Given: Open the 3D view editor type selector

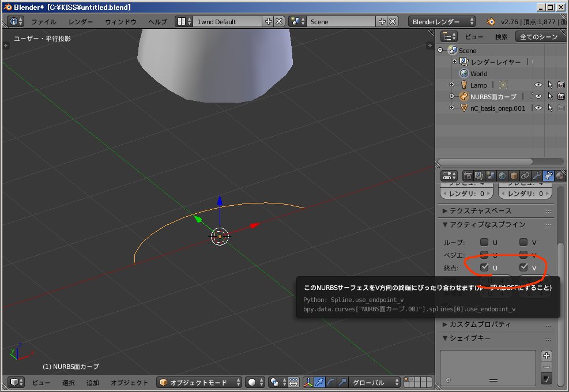Looking at the screenshot, I should (16, 382).
